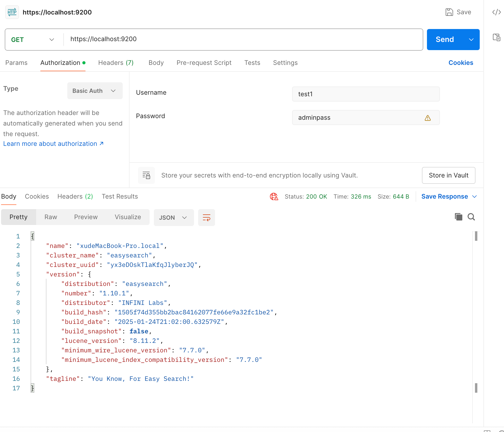The image size is (504, 432).
Task: Click the Username field containing test1
Action: point(366,94)
